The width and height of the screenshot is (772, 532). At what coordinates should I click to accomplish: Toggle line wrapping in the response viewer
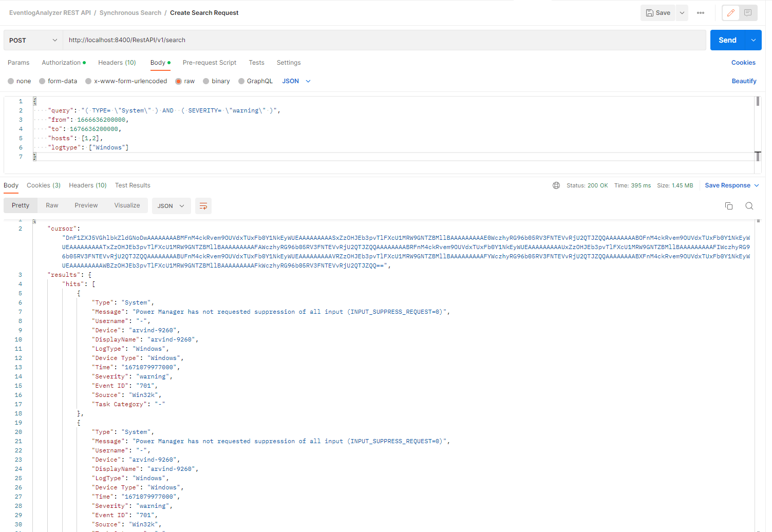[203, 205]
